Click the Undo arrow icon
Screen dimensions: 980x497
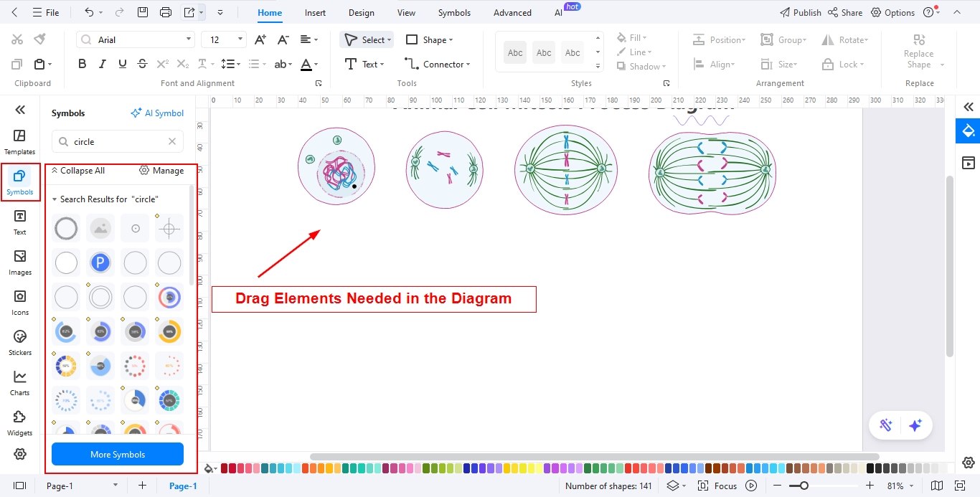click(89, 12)
